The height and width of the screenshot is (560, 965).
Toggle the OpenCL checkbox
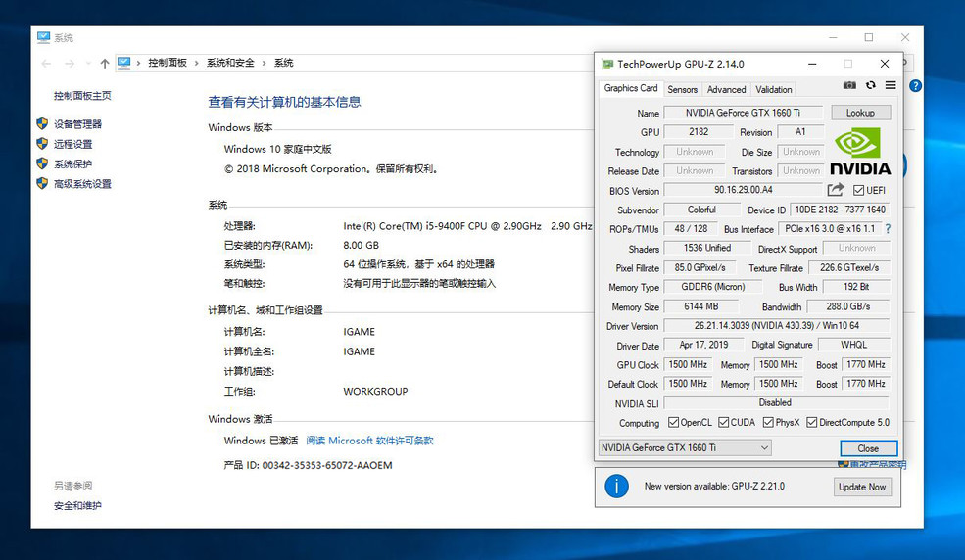673,422
